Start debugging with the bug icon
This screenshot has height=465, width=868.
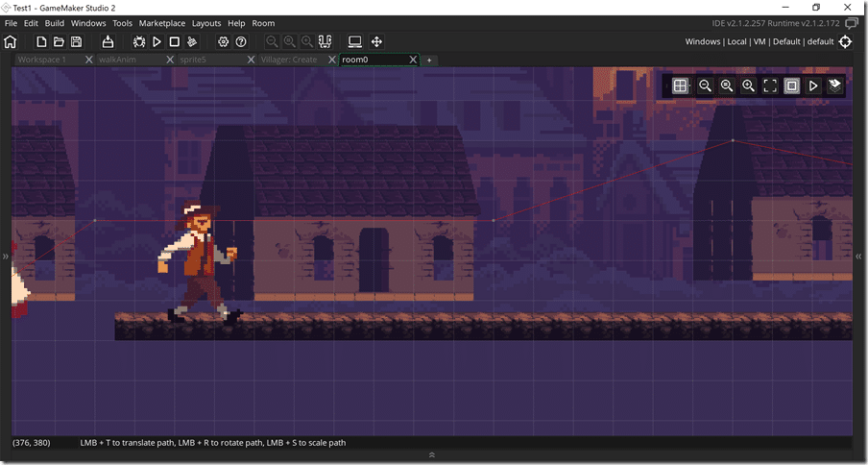139,41
